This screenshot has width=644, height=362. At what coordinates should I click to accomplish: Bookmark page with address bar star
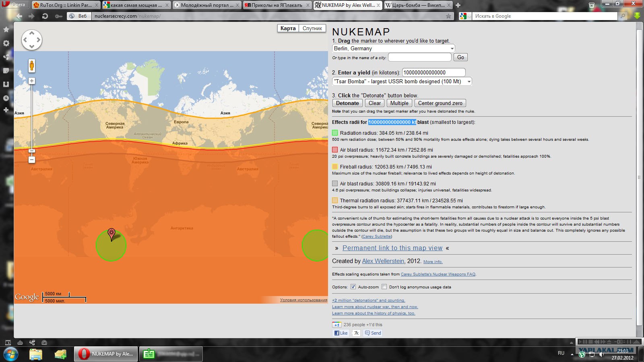(448, 16)
